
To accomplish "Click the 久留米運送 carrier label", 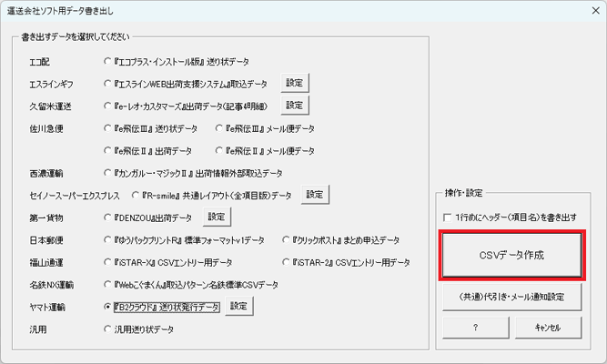I will click(50, 106).
